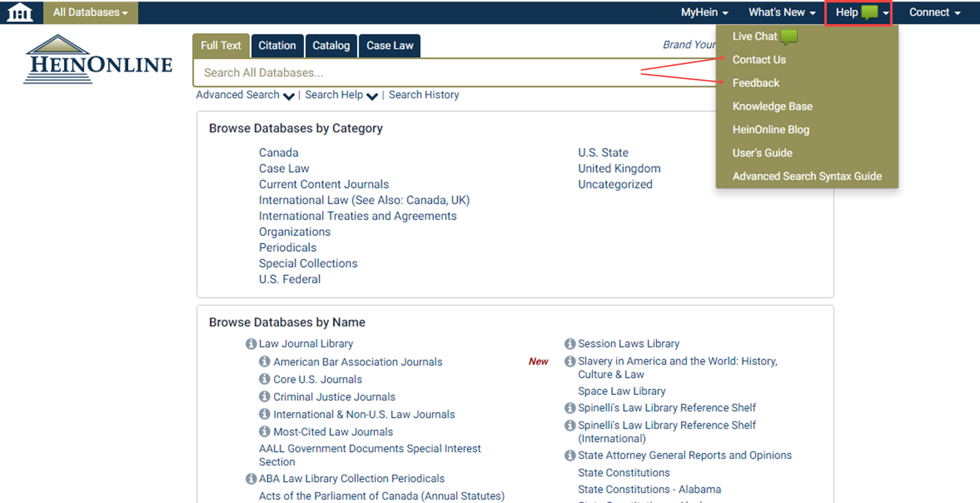Open the Space Law Library link
Image resolution: width=980 pixels, height=503 pixels.
[622, 391]
